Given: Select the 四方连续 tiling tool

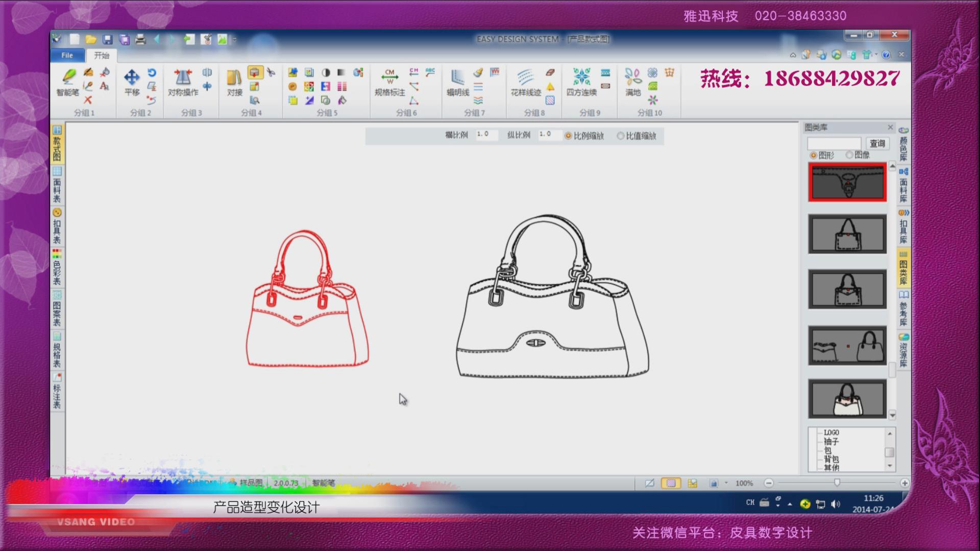Looking at the screenshot, I should [581, 82].
